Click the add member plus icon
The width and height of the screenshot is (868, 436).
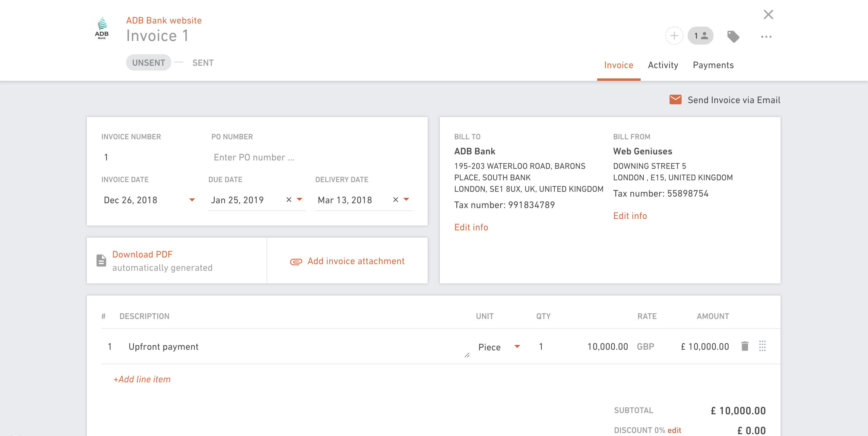[x=674, y=36]
